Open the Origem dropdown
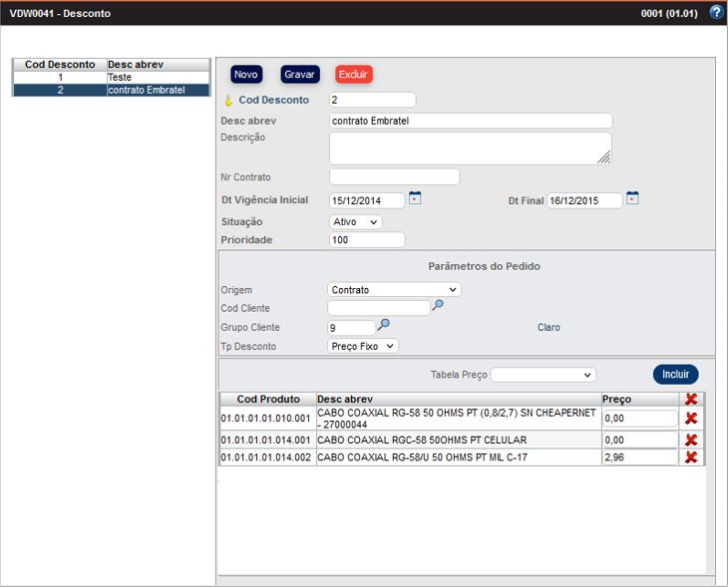 point(394,290)
